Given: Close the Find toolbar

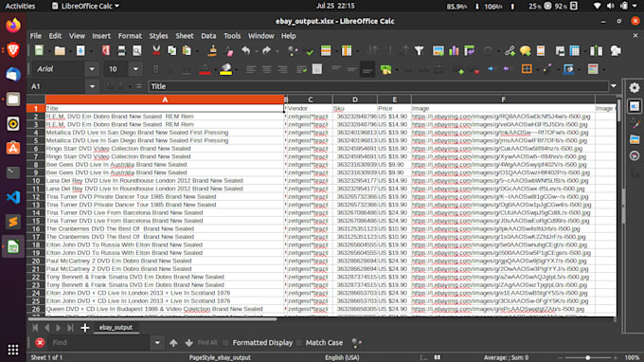Looking at the screenshot, I should pos(40,342).
